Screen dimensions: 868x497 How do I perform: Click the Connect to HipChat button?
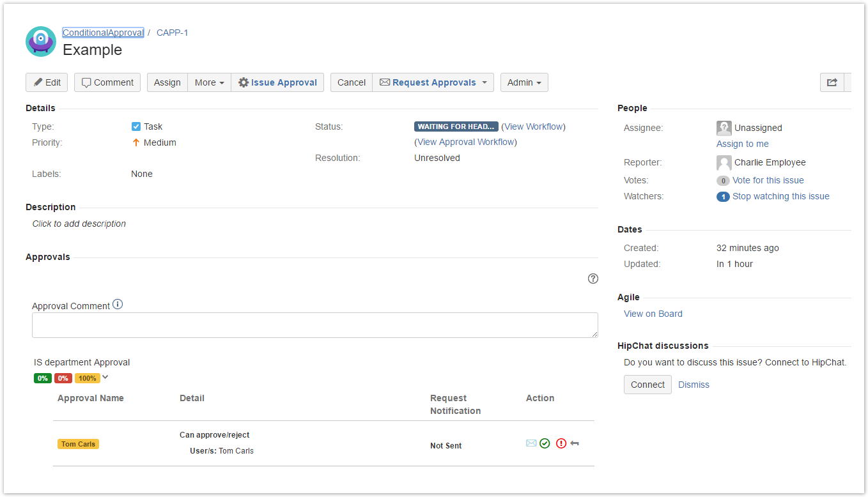tap(647, 385)
